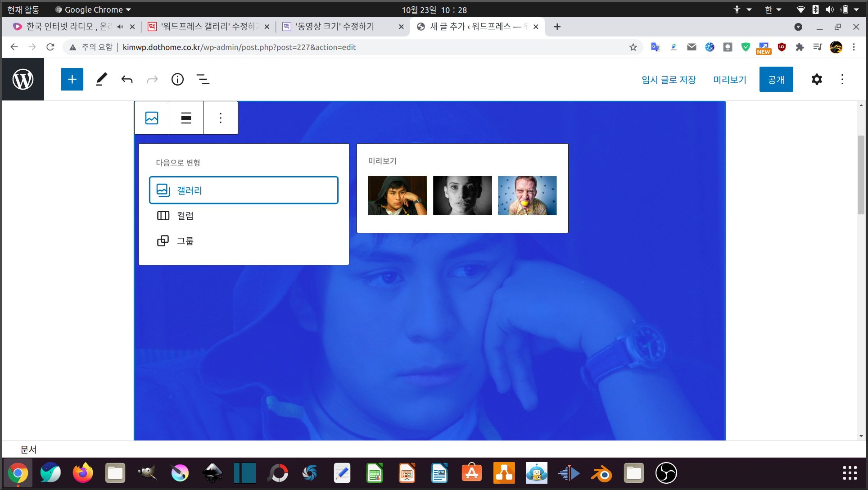Click the Edit (pencil) icon

pyautogui.click(x=100, y=79)
